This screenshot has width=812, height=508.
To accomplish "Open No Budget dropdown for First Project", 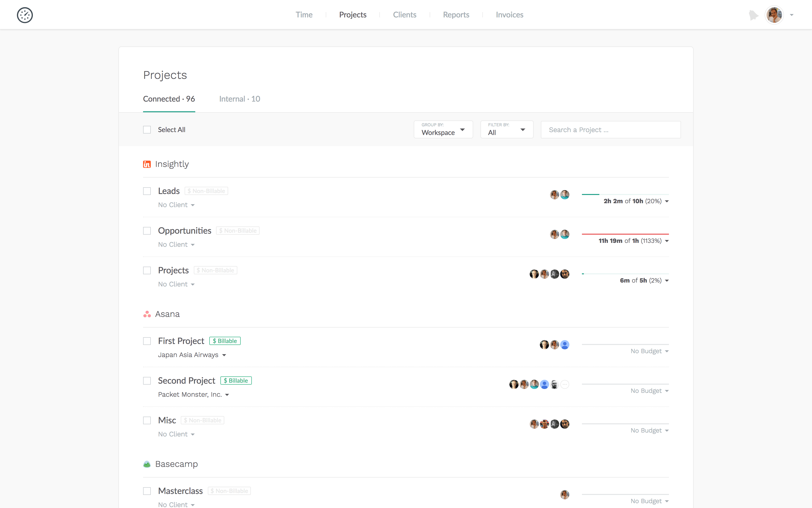I will point(650,351).
